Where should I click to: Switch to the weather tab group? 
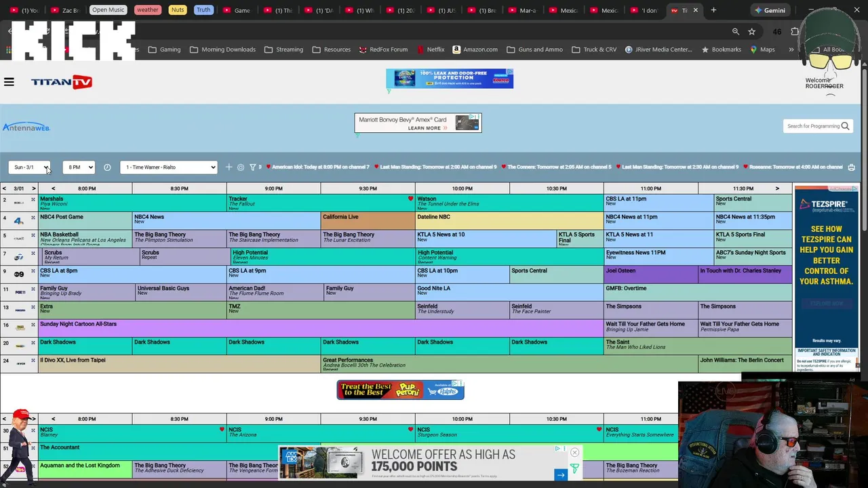(x=147, y=10)
